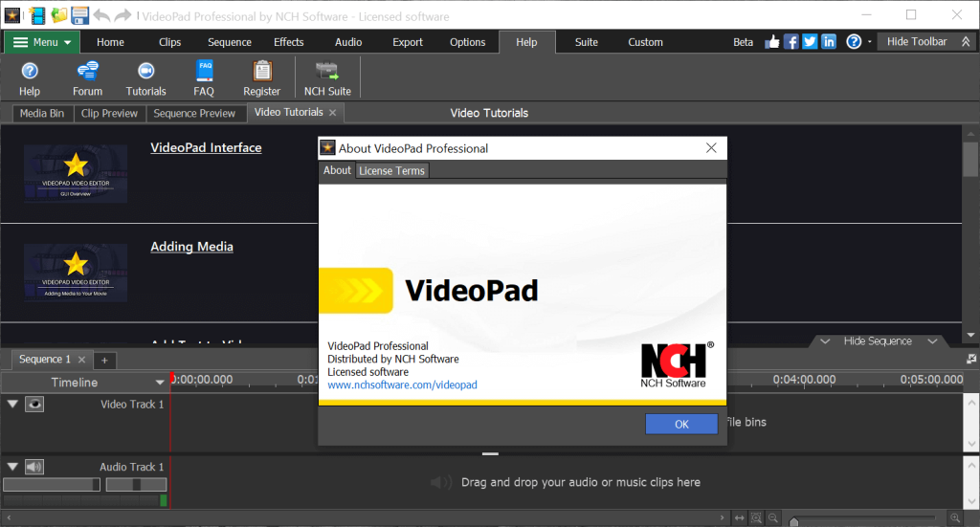Click the Hide Sequence left chevron

click(x=825, y=340)
